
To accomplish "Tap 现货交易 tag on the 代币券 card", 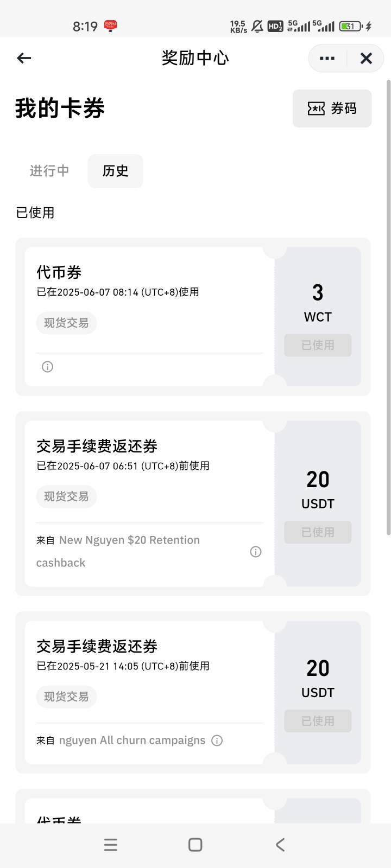I will [66, 323].
